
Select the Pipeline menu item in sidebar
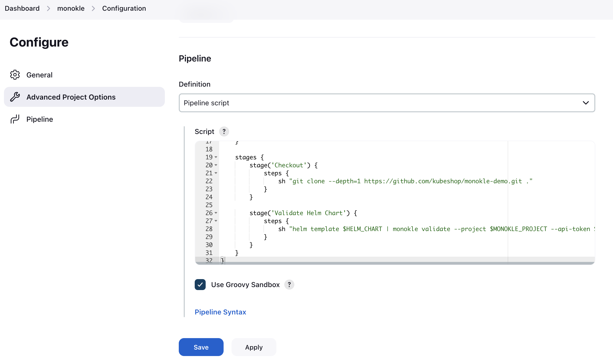[x=39, y=119]
